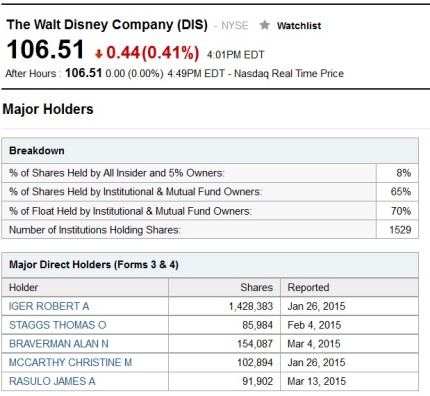This screenshot has width=430, height=396.
Task: Open IGER ROBERT A holder link
Action: tap(49, 306)
